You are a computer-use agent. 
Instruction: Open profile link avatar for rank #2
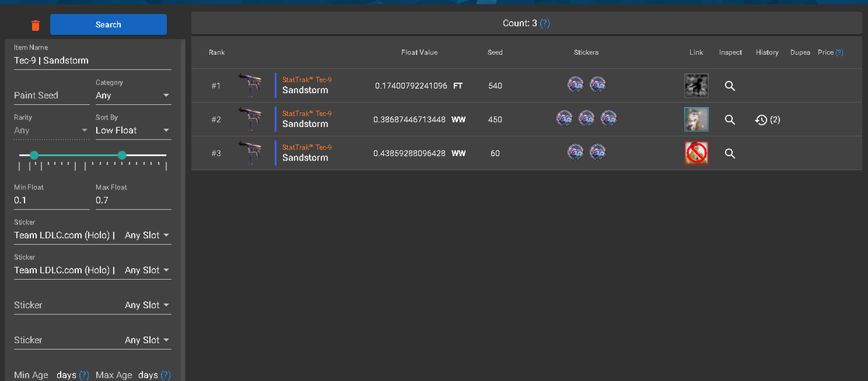point(696,119)
